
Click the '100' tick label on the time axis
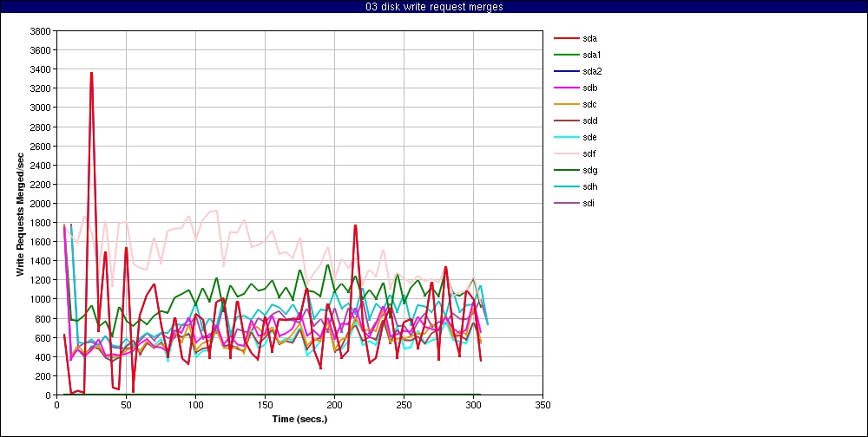[195, 404]
